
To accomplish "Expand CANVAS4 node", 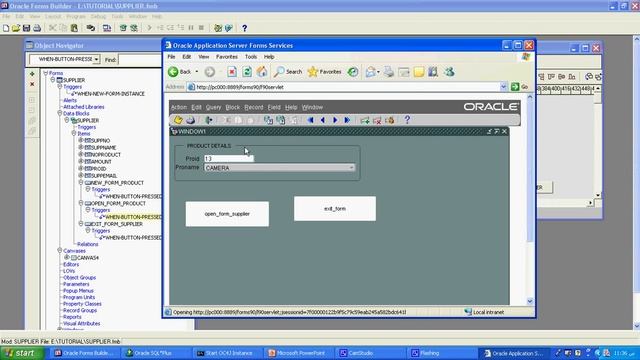I will (67, 258).
